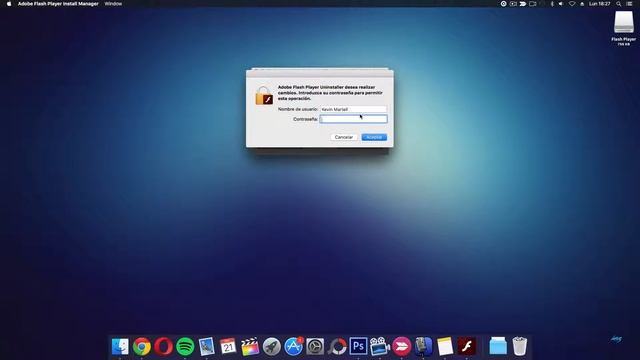
Task: Open the pink lips app in the dock
Action: pyautogui.click(x=402, y=347)
